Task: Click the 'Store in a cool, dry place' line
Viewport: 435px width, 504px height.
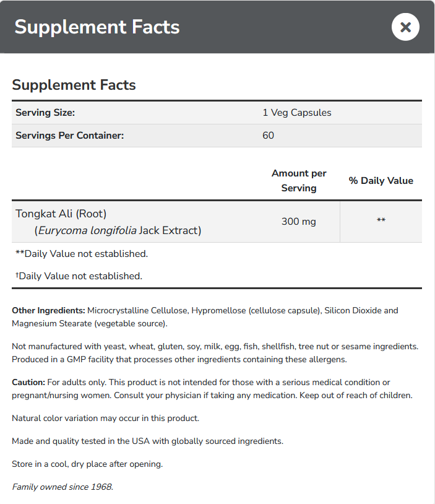Action: pos(87,464)
